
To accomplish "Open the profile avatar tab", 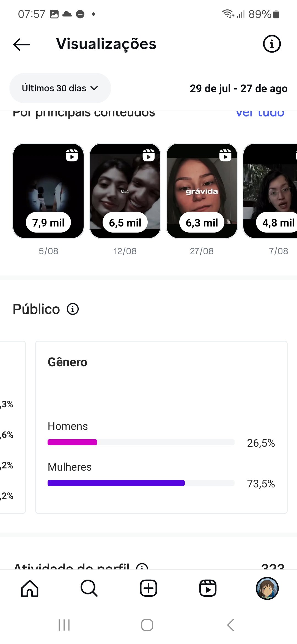I will pyautogui.click(x=267, y=588).
